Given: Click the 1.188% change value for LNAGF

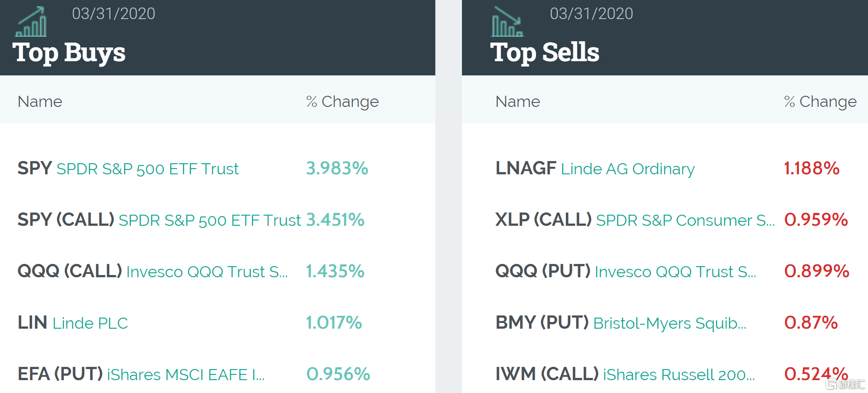Looking at the screenshot, I should point(811,169).
